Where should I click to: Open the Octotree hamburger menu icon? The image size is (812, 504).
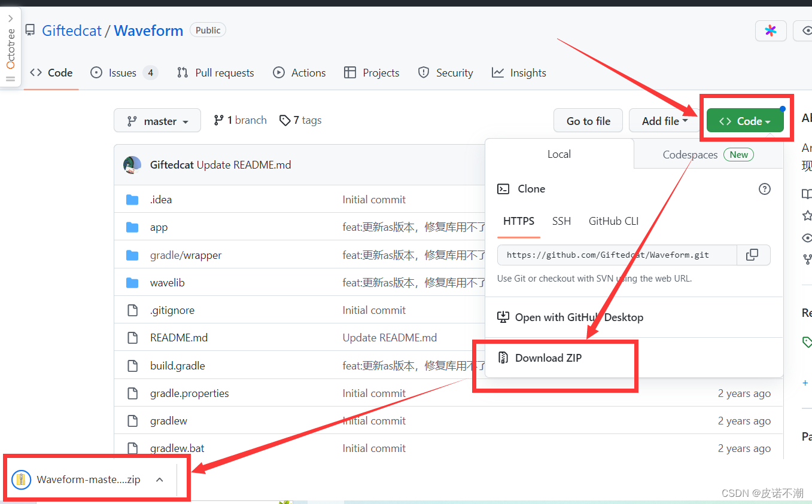[x=10, y=78]
